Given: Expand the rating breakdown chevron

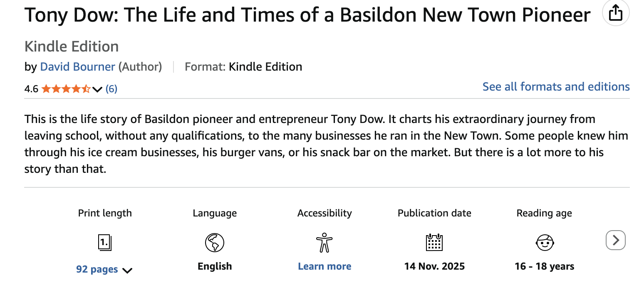Looking at the screenshot, I should (97, 89).
